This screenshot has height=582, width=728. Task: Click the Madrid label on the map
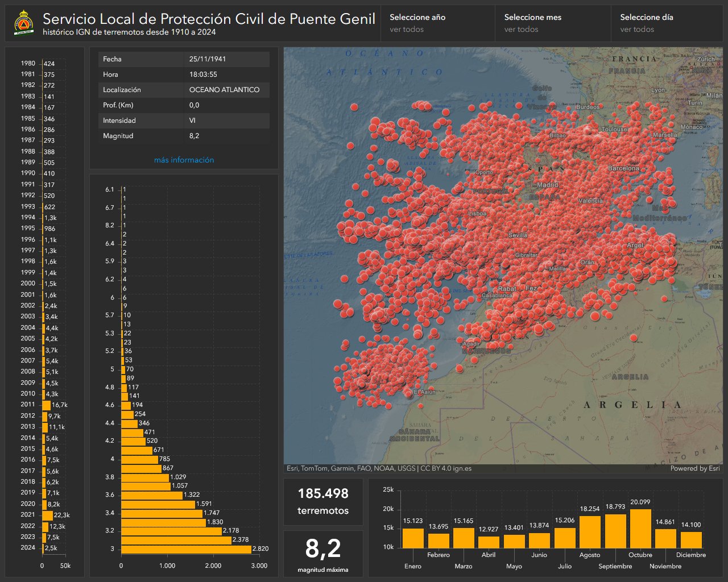click(548, 185)
